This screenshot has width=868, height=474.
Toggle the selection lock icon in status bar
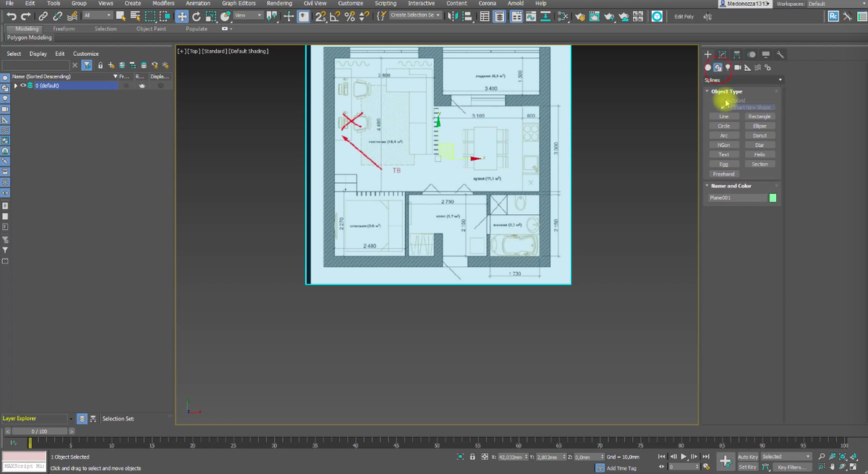point(472,457)
